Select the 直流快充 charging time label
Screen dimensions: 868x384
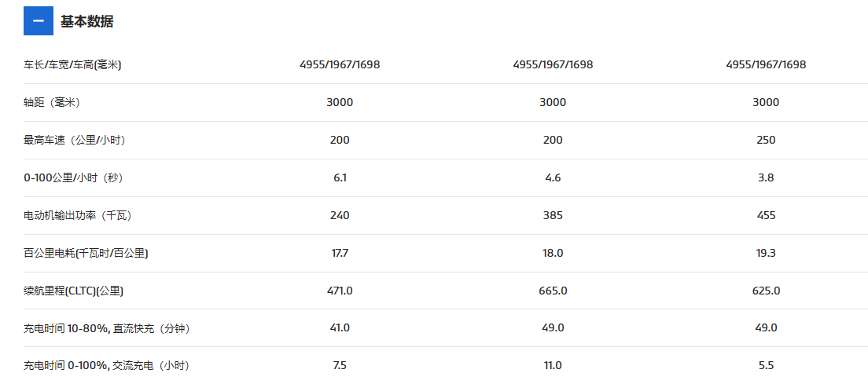tap(107, 328)
